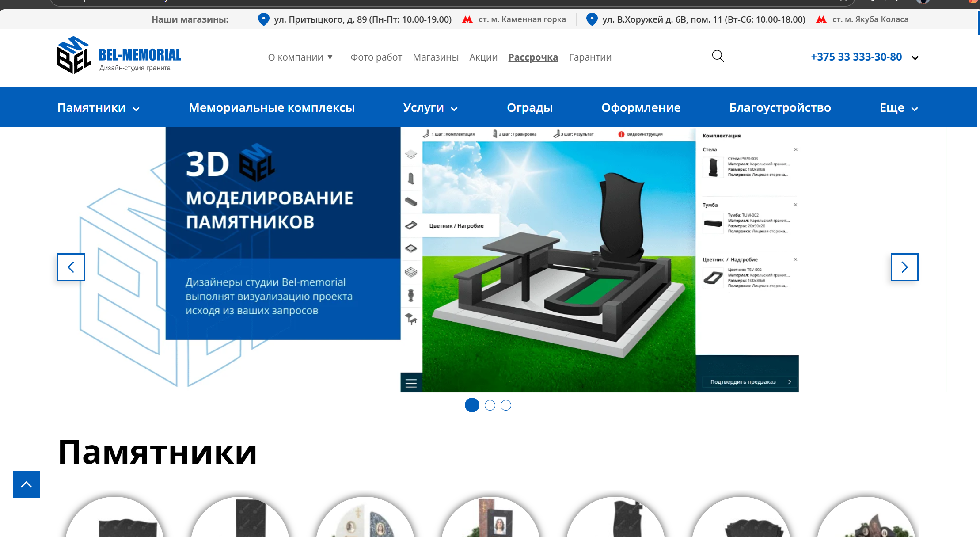Select the stela icon in configurator sidebar

pos(410,179)
